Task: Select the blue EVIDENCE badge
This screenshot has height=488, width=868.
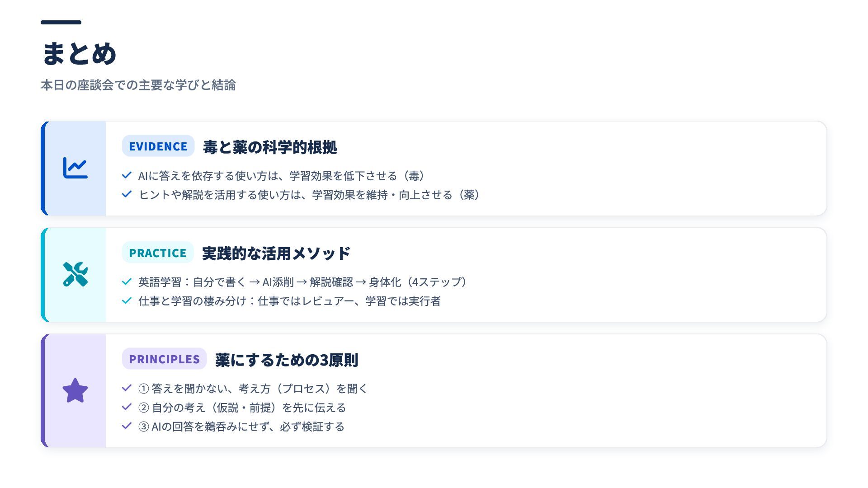Action: click(x=158, y=146)
